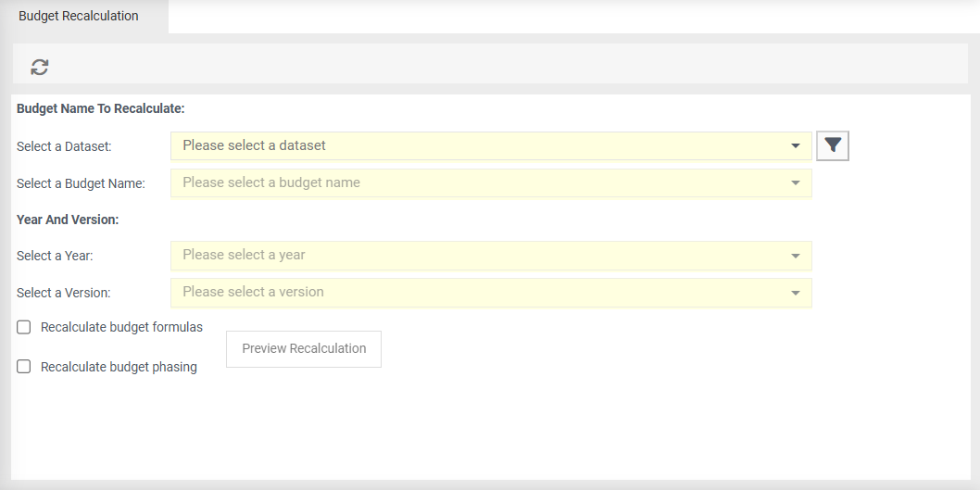Click the refresh icon in the toolbar
This screenshot has height=490, width=980.
tap(40, 67)
